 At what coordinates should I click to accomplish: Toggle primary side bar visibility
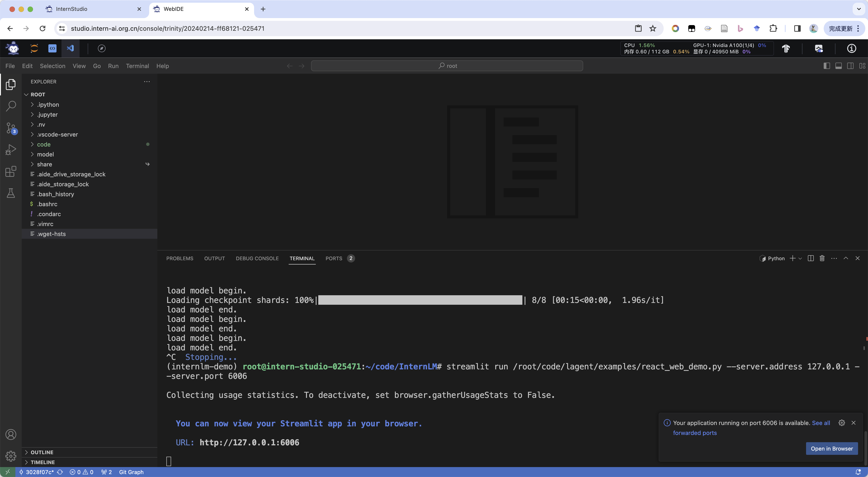point(827,66)
